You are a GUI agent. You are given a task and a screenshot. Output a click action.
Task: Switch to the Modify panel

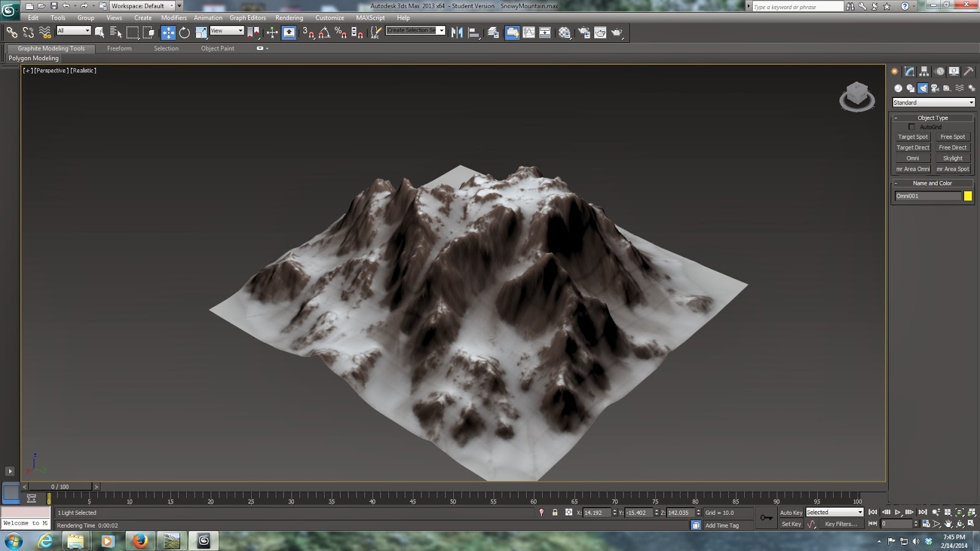pos(908,71)
